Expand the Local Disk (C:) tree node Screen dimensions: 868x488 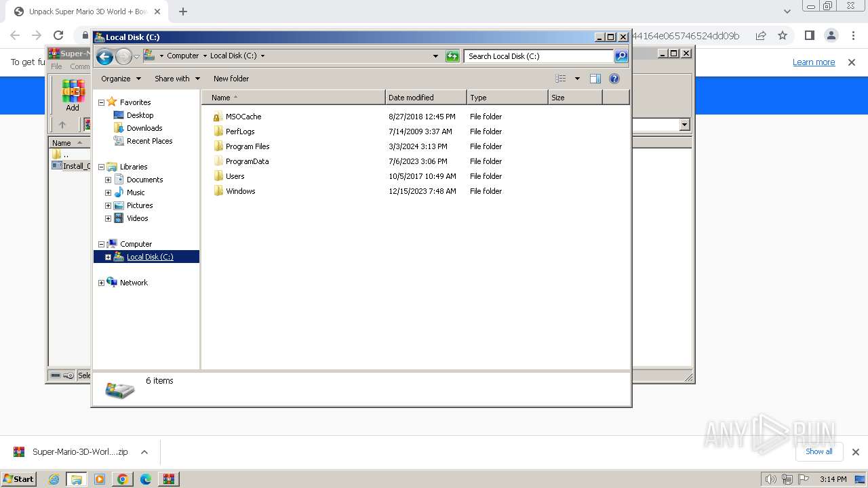click(x=108, y=257)
